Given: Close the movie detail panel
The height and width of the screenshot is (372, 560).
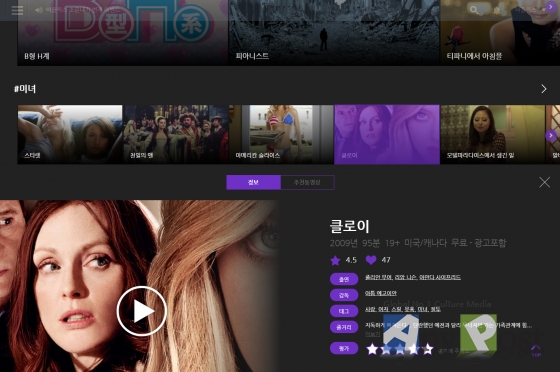Looking at the screenshot, I should 544,182.
